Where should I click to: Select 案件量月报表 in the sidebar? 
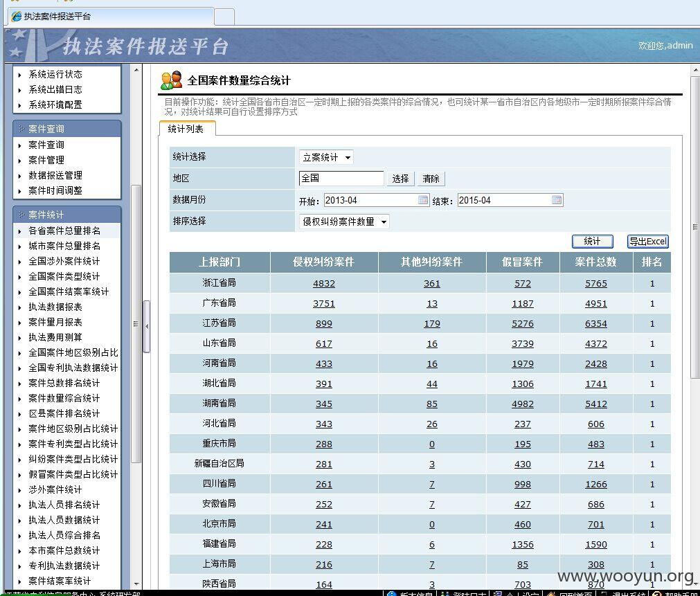(55, 322)
